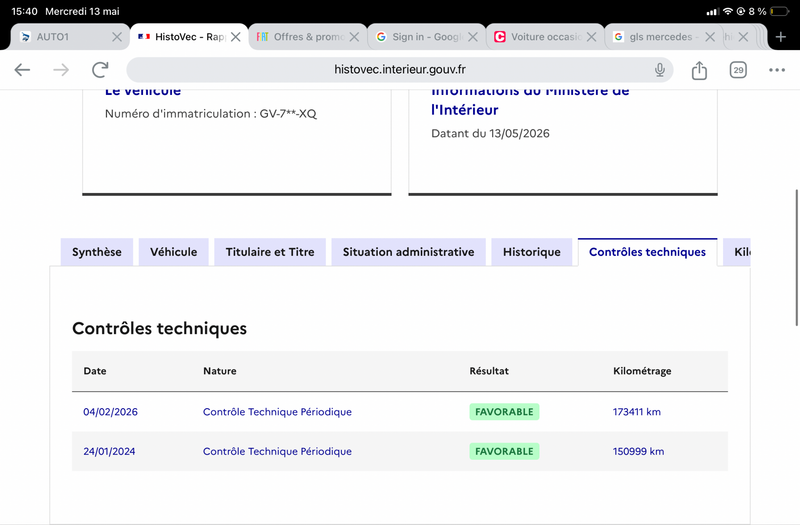Click the 150999 km mileage value
800x525 pixels.
638,452
